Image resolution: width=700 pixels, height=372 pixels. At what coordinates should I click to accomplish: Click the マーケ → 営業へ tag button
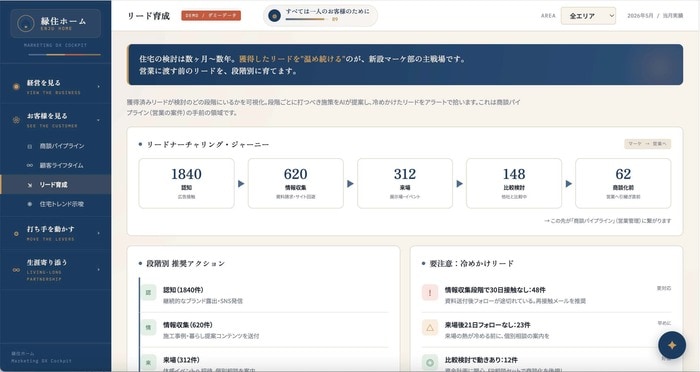[x=647, y=144]
